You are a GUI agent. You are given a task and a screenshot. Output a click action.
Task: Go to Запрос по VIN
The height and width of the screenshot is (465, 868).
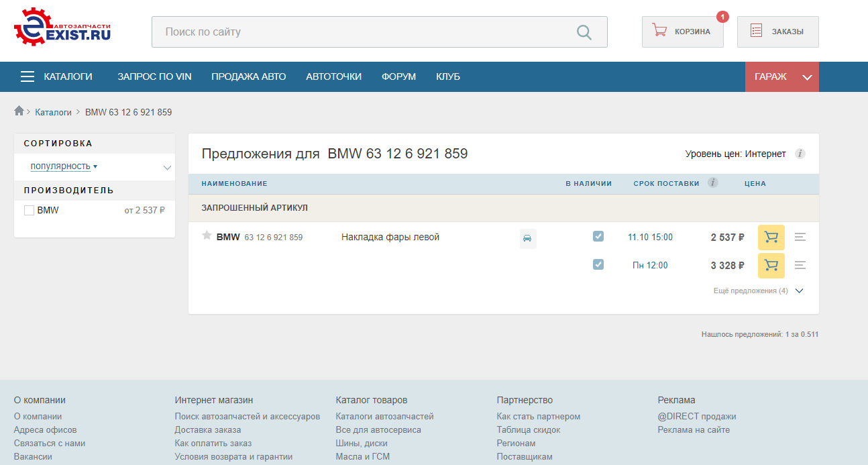pos(154,76)
